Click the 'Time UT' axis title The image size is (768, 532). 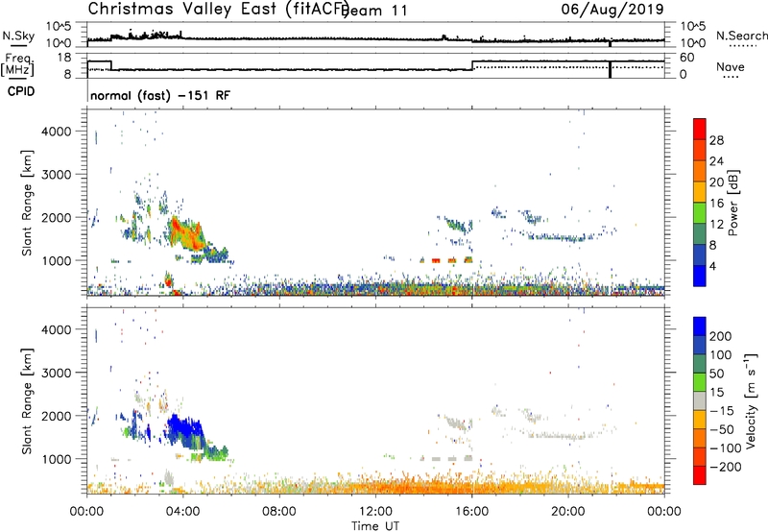tap(375, 526)
